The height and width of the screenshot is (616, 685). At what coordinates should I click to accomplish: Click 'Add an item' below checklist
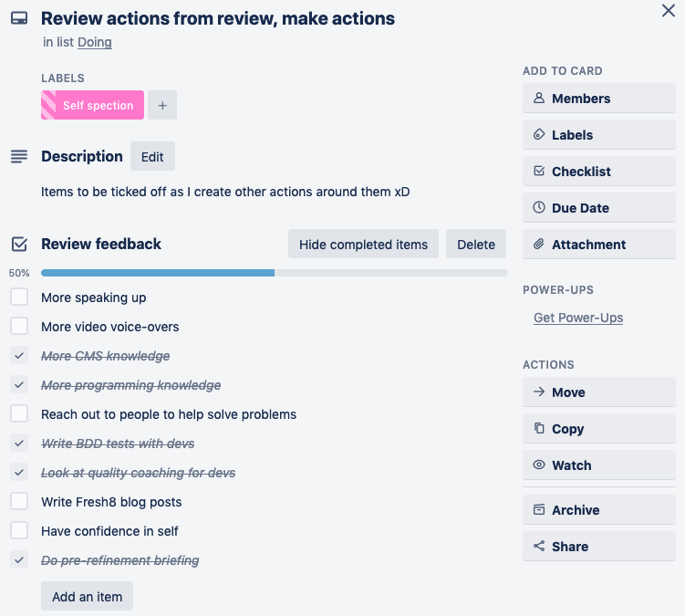click(x=88, y=597)
